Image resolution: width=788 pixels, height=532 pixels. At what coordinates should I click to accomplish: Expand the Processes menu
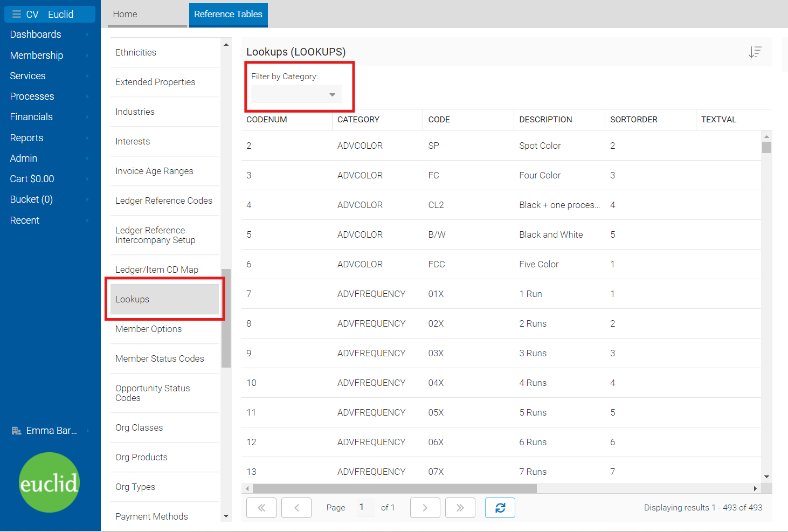[x=50, y=96]
